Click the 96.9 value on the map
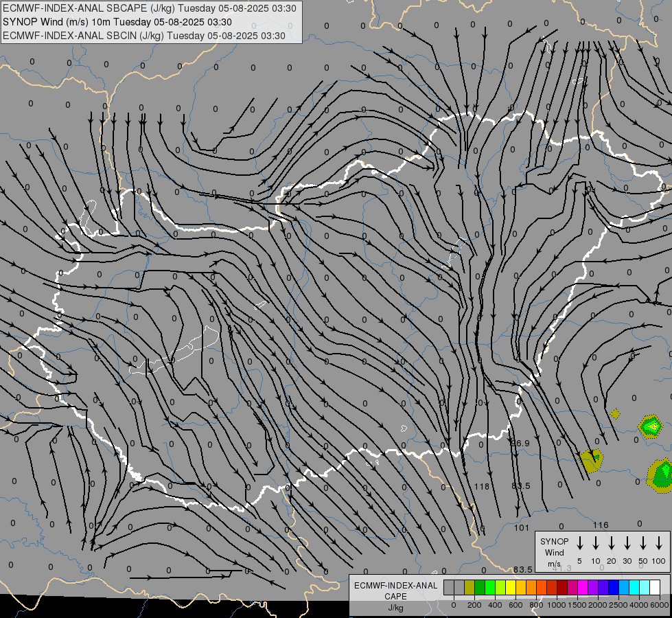 [x=520, y=443]
